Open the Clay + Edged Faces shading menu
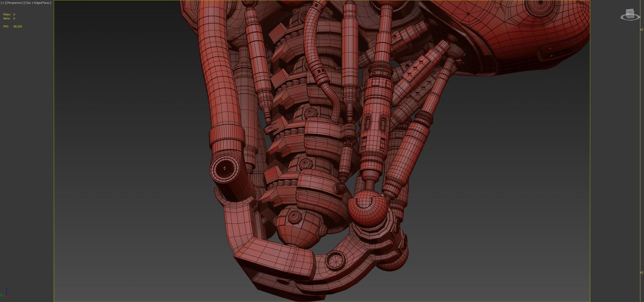The image size is (644, 302). click(x=38, y=3)
